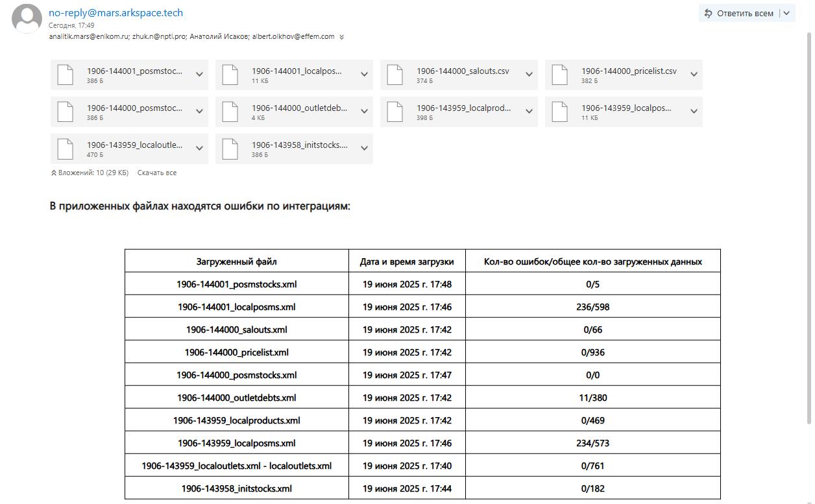This screenshot has height=504, width=815.
Task: Click error count cell 0/761
Action: point(593,466)
